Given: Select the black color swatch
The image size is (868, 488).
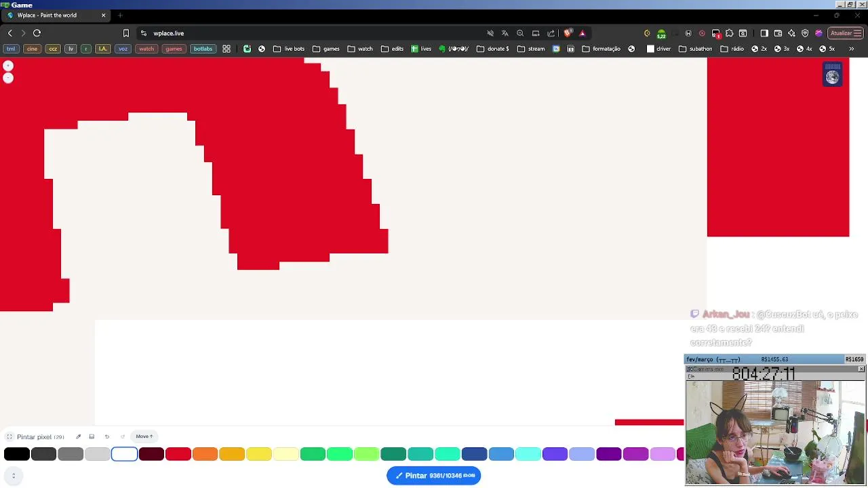Looking at the screenshot, I should pyautogui.click(x=17, y=454).
